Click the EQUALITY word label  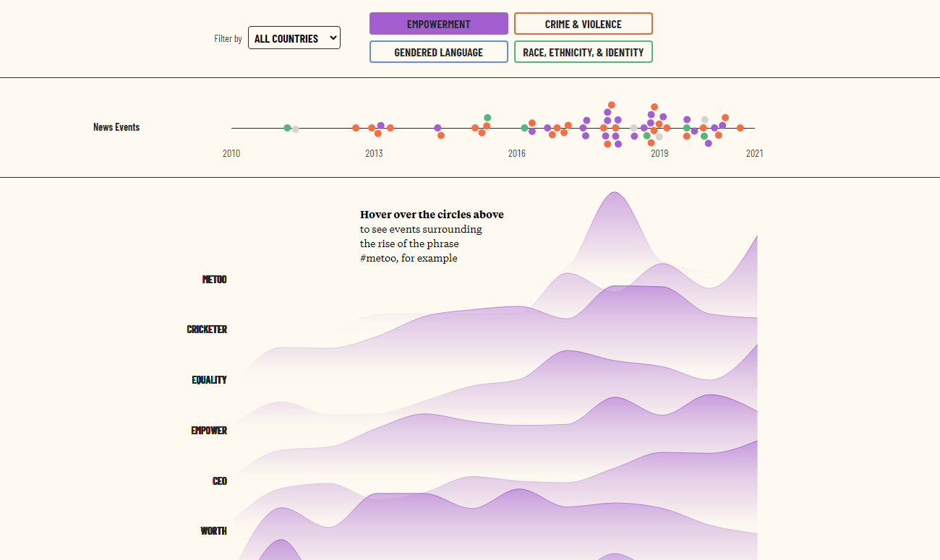(x=210, y=380)
